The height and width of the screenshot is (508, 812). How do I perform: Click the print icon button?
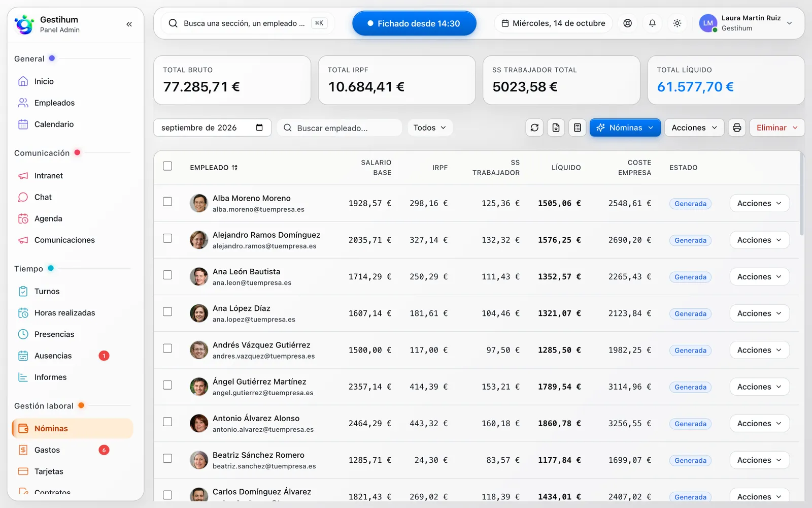point(737,128)
